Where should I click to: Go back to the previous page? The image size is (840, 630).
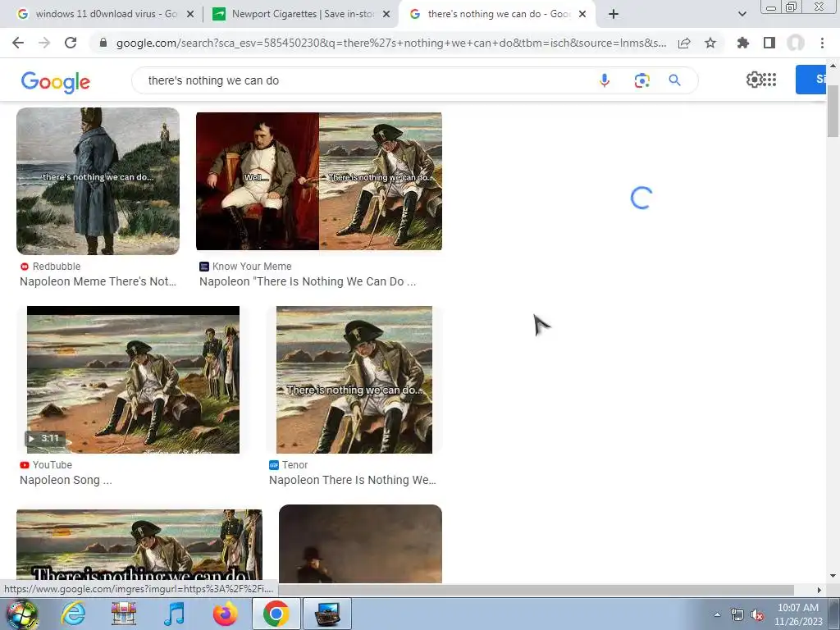tap(18, 43)
